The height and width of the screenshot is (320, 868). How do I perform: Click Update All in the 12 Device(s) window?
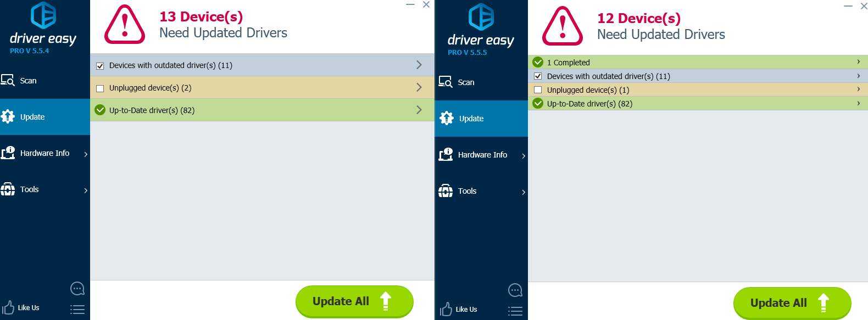pyautogui.click(x=792, y=303)
